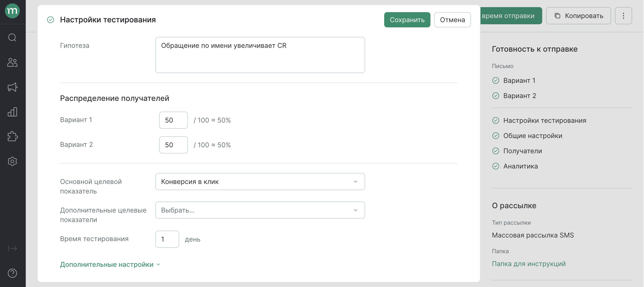Save settings with 'Сохранить' button
The image size is (644, 287).
[x=407, y=20]
